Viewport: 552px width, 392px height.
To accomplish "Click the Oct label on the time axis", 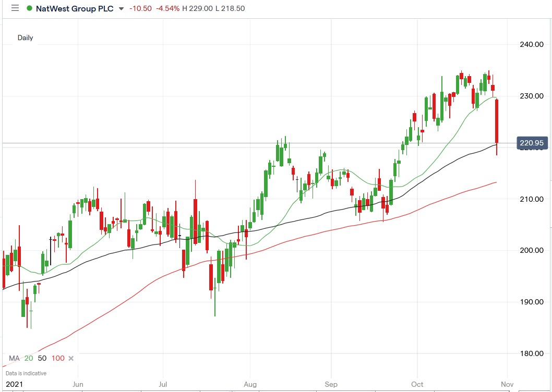I will [417, 384].
